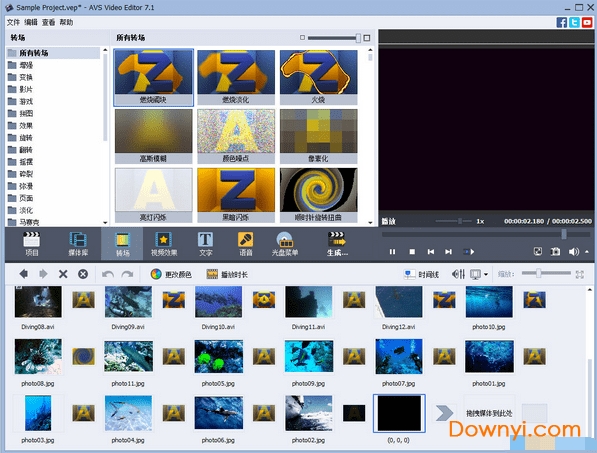Select the 顺时针旋转扭曲 transition thumbnail

tap(319, 195)
